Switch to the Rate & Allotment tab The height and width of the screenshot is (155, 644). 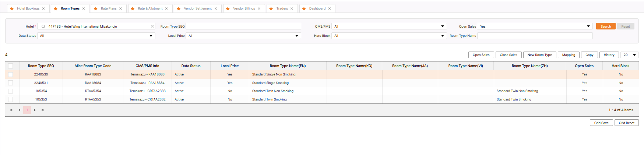point(150,8)
